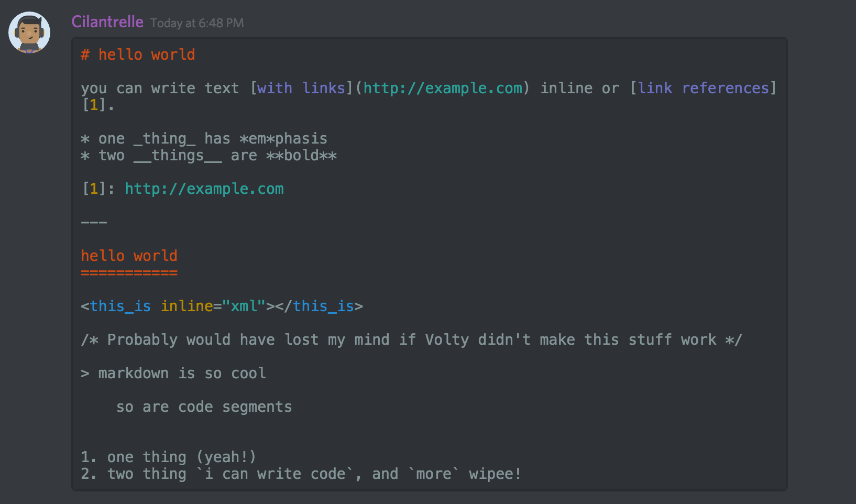Open the Cilantrelle username profile
This screenshot has width=856, height=504.
pos(107,22)
